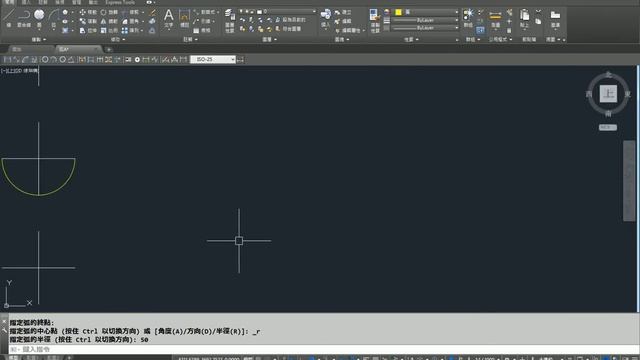This screenshot has height=360, width=640.
Task: Open the first ByLayer lineweight dropdown
Action: (425, 20)
